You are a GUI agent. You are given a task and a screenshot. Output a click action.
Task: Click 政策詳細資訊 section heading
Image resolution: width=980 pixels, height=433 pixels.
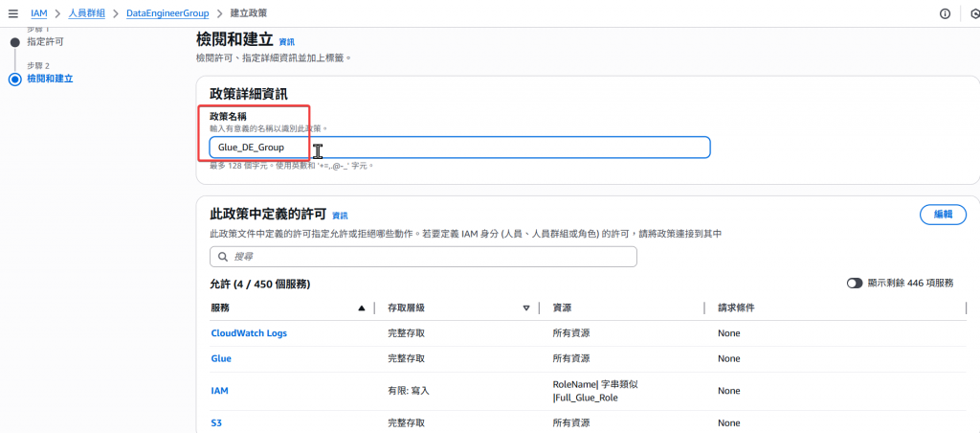point(249,95)
